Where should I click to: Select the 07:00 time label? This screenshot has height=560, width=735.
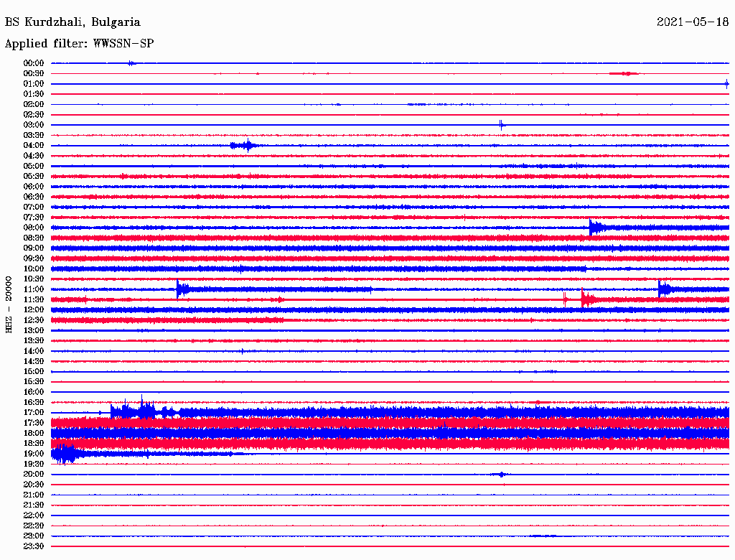[34, 207]
